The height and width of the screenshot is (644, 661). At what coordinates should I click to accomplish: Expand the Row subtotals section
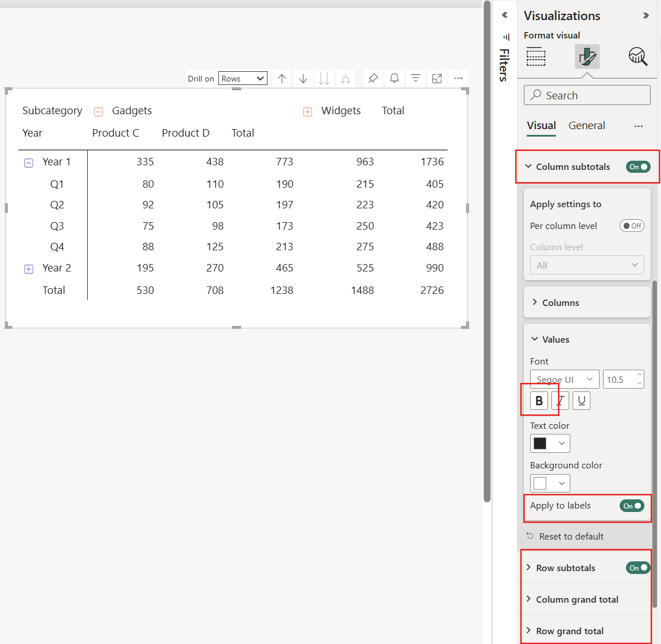528,567
